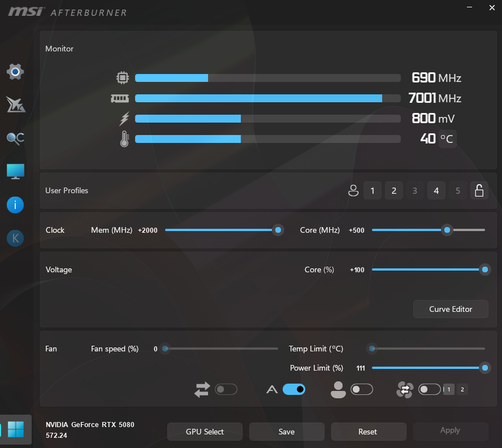Load user profile 1
The height and width of the screenshot is (448, 502).
(373, 191)
